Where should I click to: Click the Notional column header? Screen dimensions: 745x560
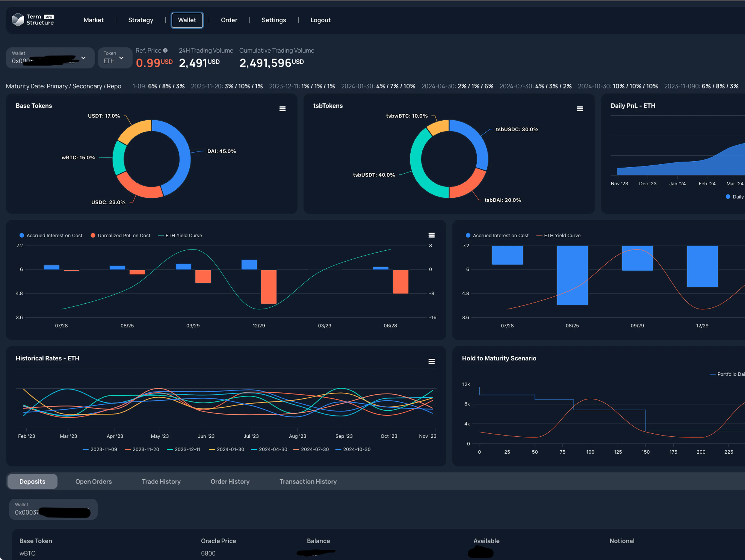tap(622, 541)
